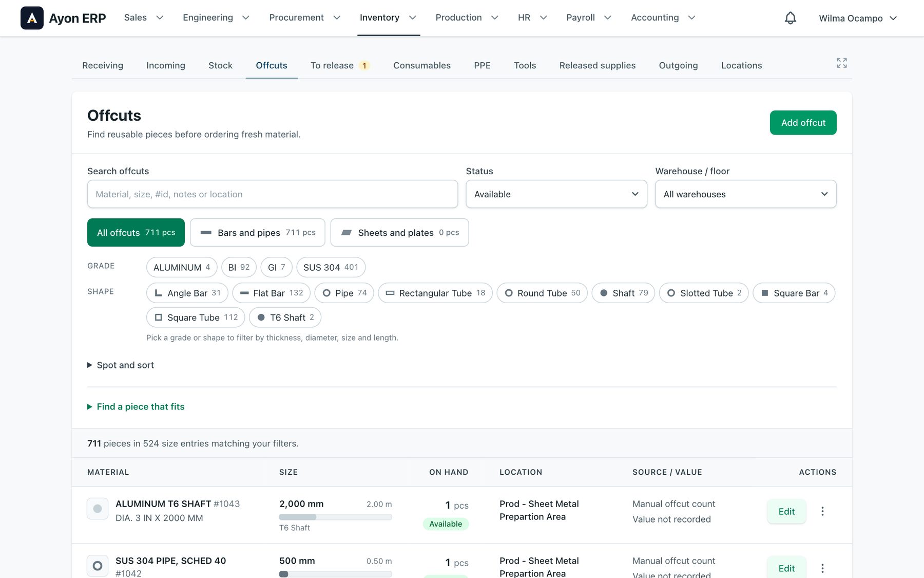The height and width of the screenshot is (578, 924).
Task: Filter by Angle Bar shape
Action: pyautogui.click(x=187, y=293)
